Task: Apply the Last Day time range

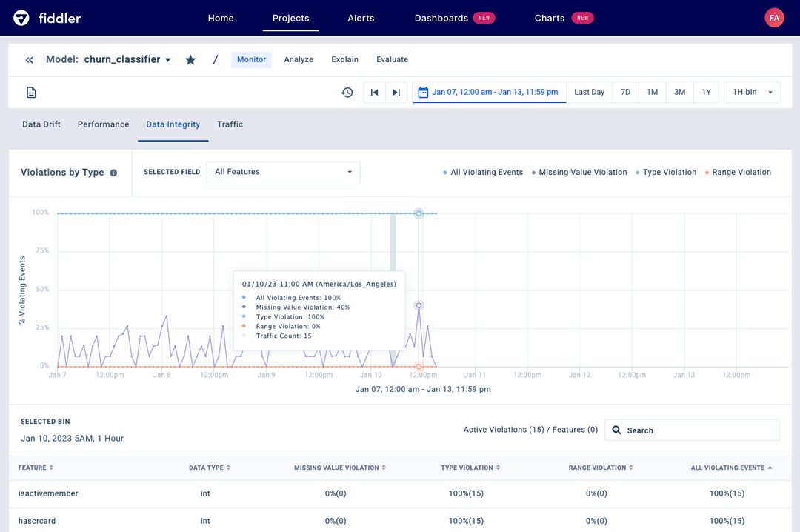Action: coord(589,92)
